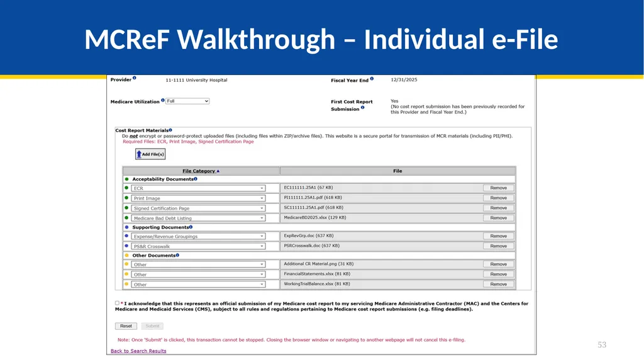Remove the EC111111.25A1 file
This screenshot has width=644, height=362.
[x=498, y=188]
